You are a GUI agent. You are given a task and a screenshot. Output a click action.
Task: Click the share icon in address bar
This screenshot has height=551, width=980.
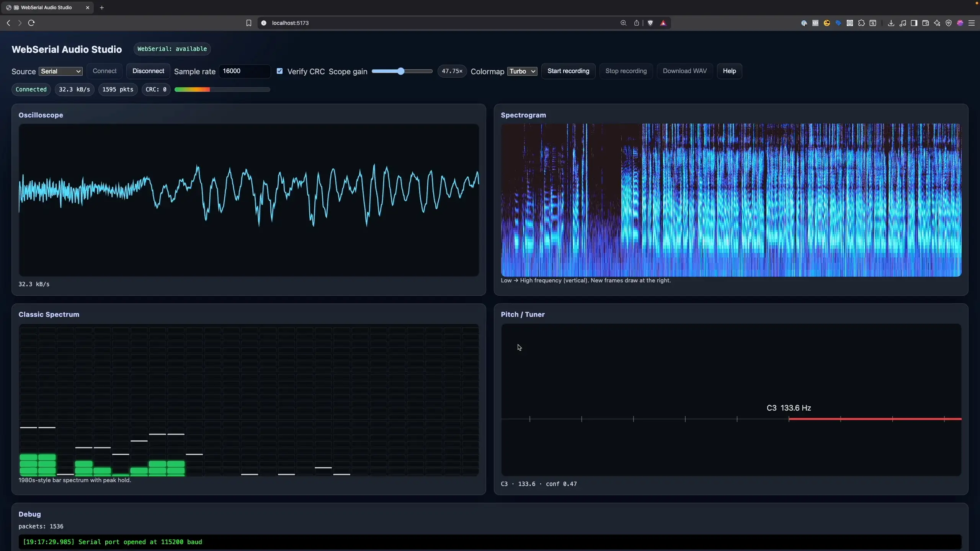tap(637, 23)
